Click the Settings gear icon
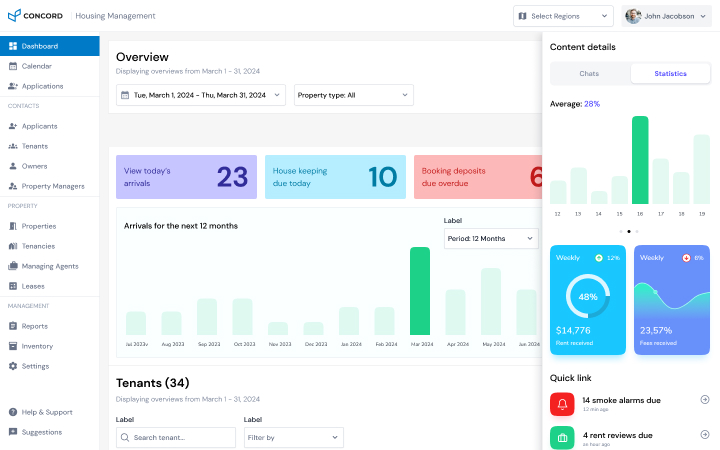The height and width of the screenshot is (450, 720). (13, 366)
